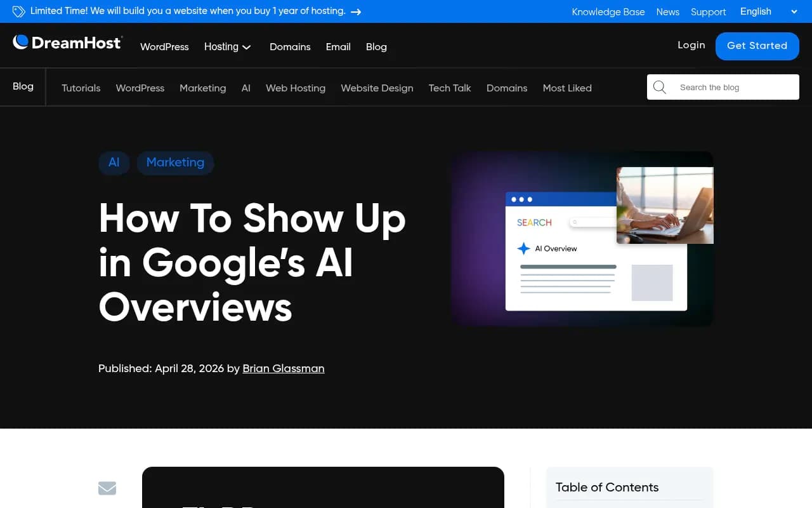
Task: Select the Most Liked blog category
Action: tap(567, 88)
